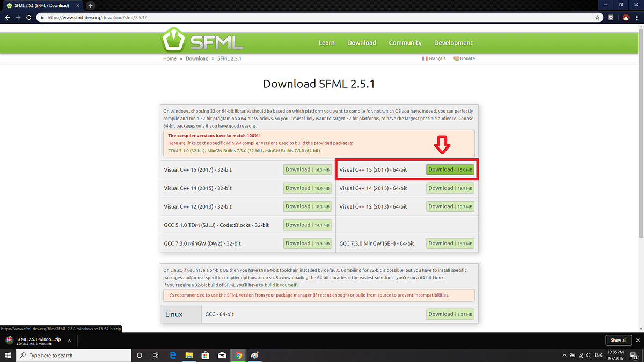Open the Paint palette app on taskbar
The height and width of the screenshot is (362, 644).
254,355
